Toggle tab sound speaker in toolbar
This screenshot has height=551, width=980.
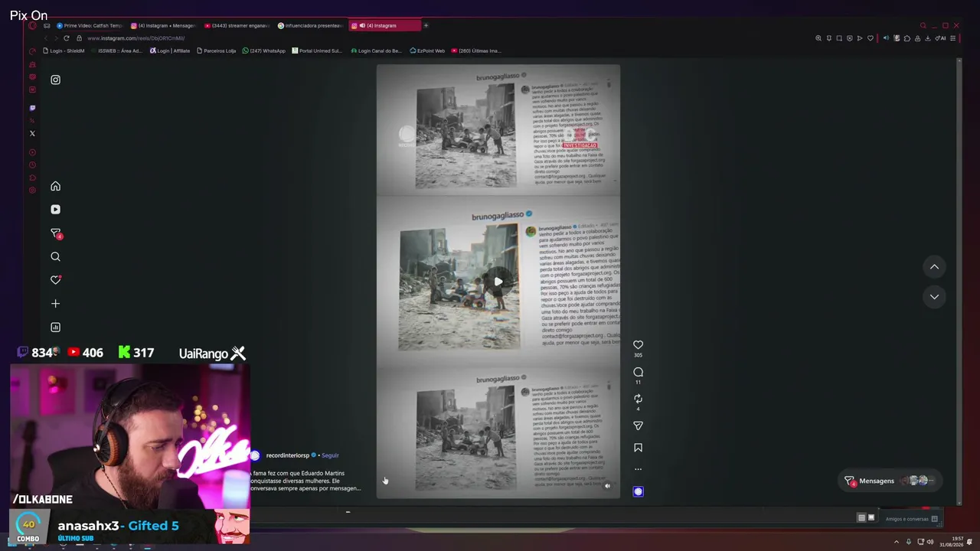887,38
